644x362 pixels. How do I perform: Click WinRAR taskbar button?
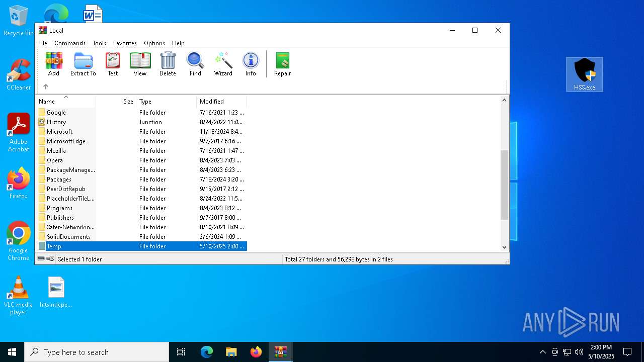click(280, 352)
